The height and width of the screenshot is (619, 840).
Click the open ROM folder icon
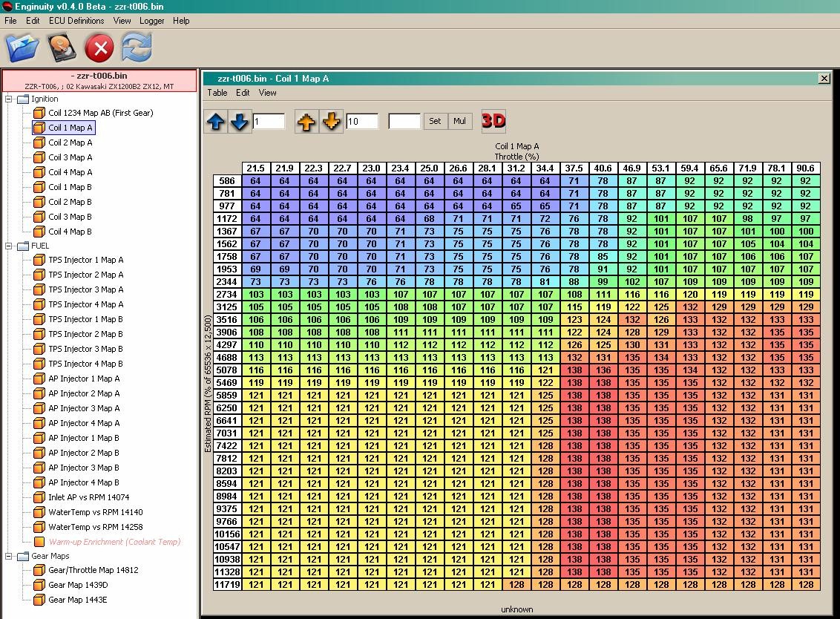pyautogui.click(x=22, y=48)
